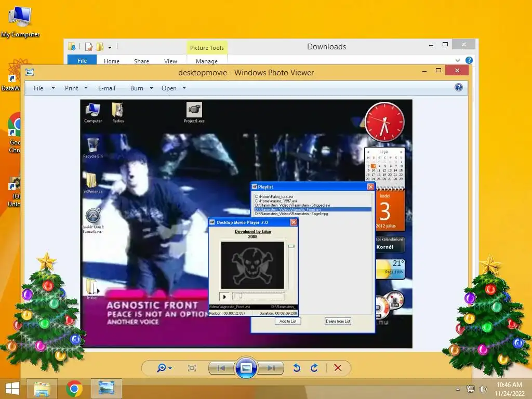Click E-mail in Photo Viewer toolbar
Viewport: 532px width, 399px height.
tap(107, 88)
